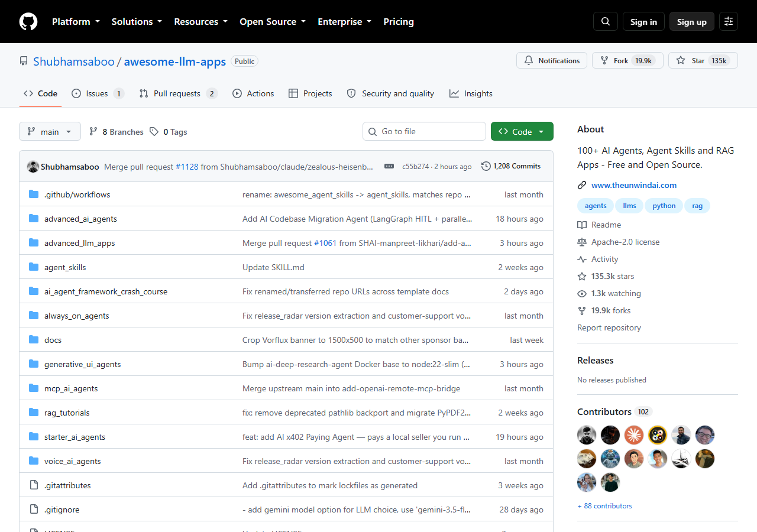Click the Go to file search field

click(424, 131)
